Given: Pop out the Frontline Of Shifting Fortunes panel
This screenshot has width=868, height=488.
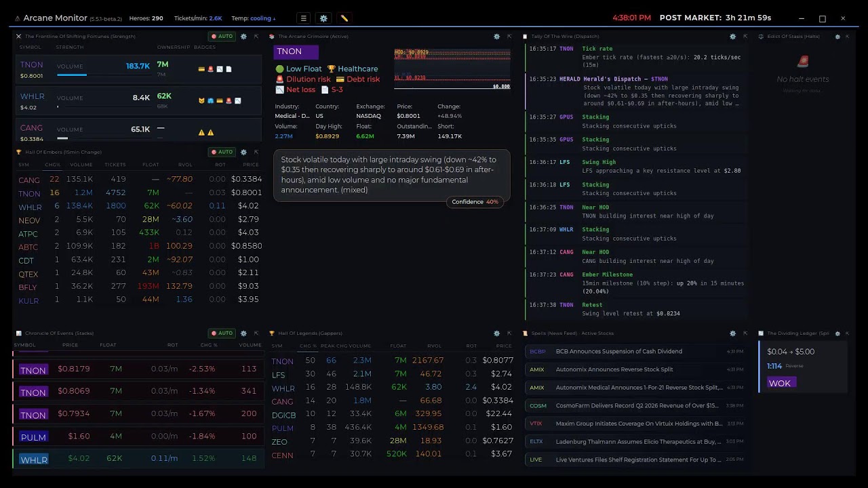Looking at the screenshot, I should (256, 37).
